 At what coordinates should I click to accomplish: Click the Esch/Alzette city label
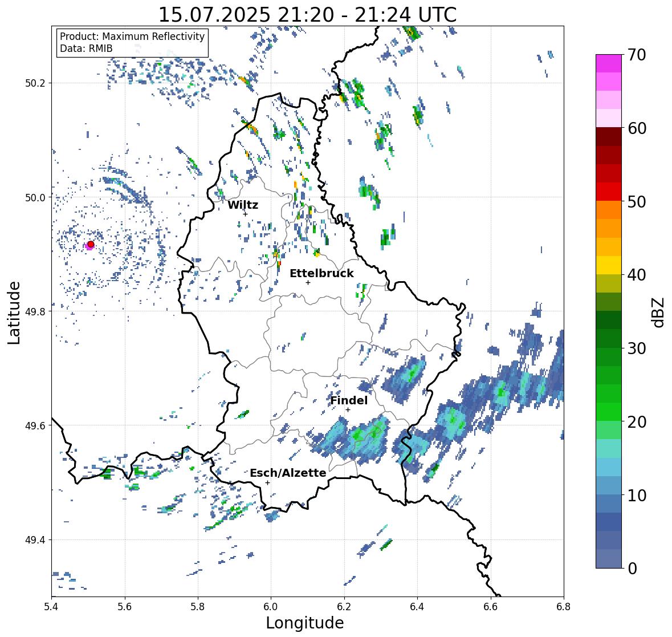click(288, 473)
